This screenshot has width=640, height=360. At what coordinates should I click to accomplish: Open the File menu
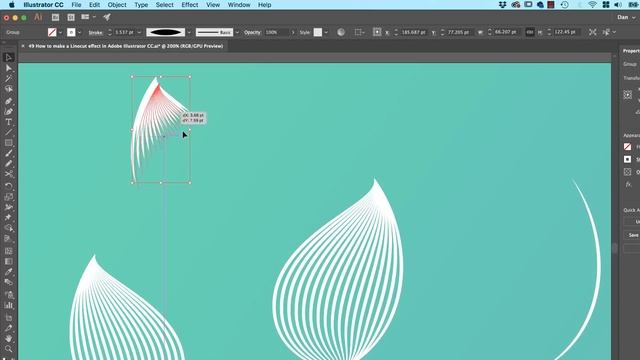(x=76, y=5)
